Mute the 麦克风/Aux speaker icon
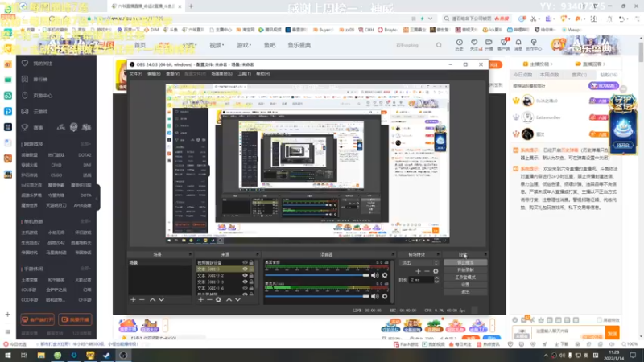This screenshot has height=362, width=644. pos(375,296)
